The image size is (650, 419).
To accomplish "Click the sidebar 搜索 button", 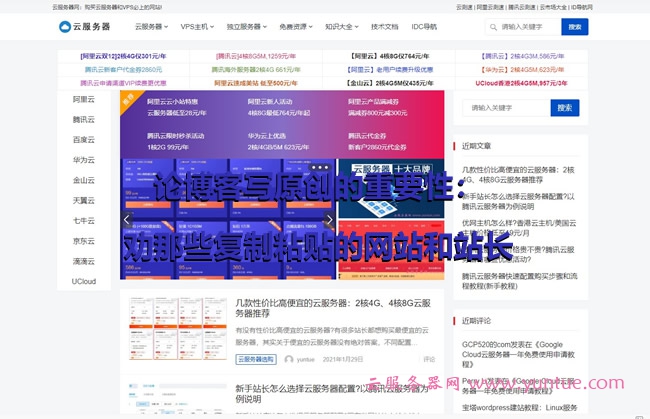I will pyautogui.click(x=565, y=108).
